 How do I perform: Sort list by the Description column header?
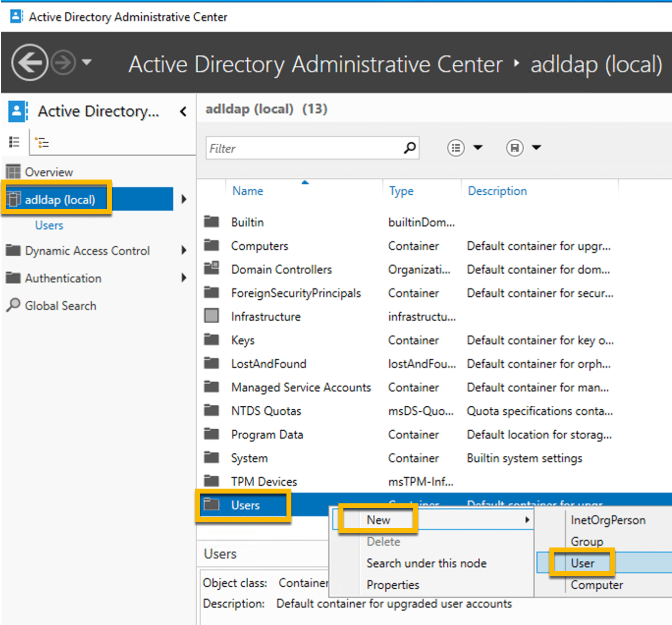tap(497, 191)
